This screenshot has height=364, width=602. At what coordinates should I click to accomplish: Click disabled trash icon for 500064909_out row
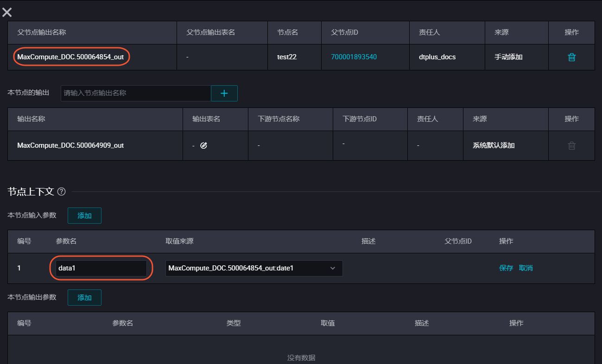pos(572,145)
